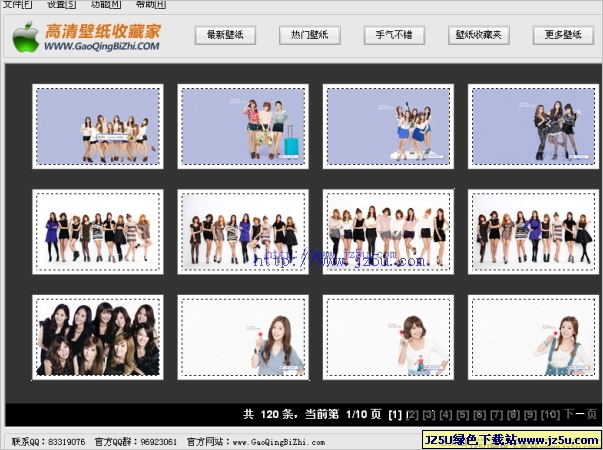This screenshot has height=450, width=603.
Task: Click the 共 120 条 page count text
Action: 270,414
